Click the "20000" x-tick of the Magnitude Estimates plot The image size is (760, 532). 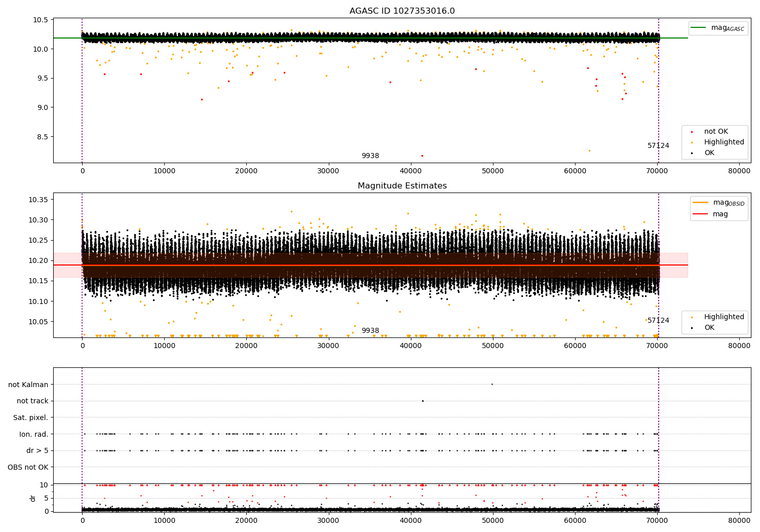pyautogui.click(x=246, y=346)
